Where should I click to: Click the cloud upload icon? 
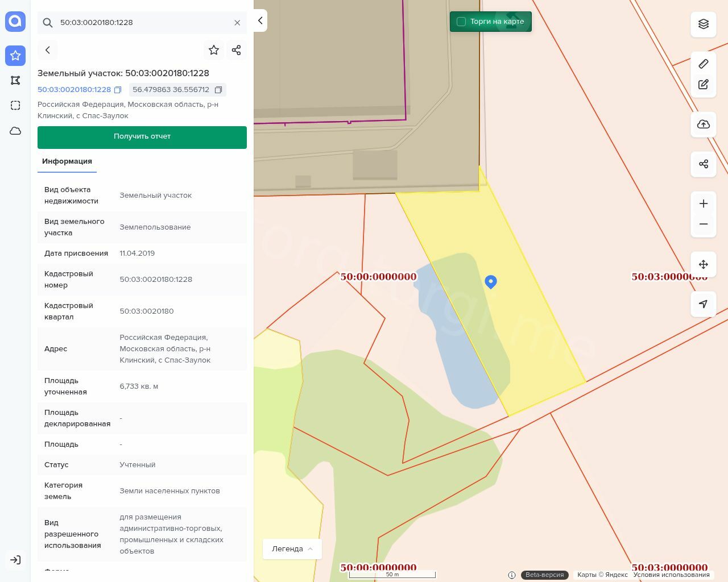point(704,124)
